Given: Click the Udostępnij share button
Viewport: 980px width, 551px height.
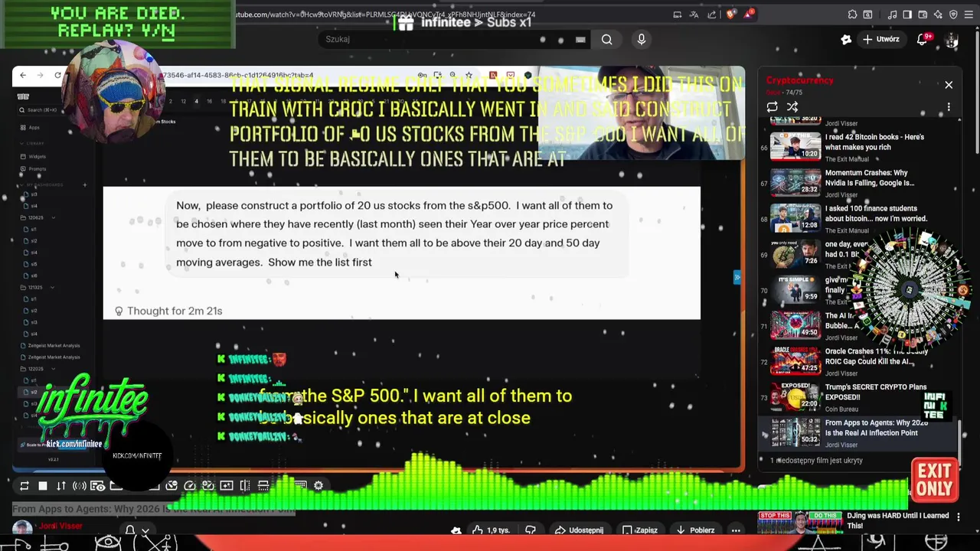Looking at the screenshot, I should (x=579, y=530).
